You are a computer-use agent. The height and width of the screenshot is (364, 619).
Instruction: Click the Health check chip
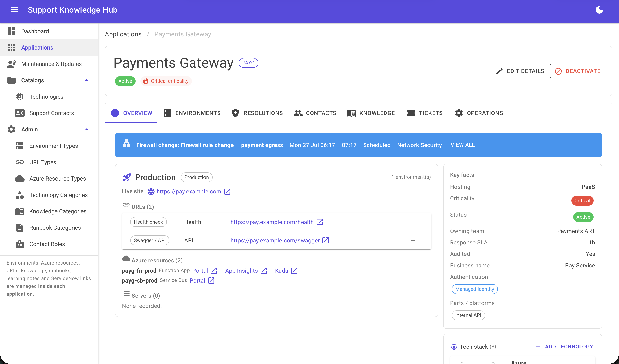click(148, 222)
